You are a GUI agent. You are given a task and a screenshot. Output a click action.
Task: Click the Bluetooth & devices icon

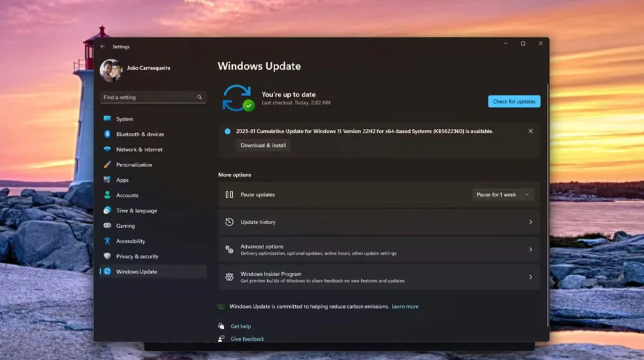click(x=107, y=134)
